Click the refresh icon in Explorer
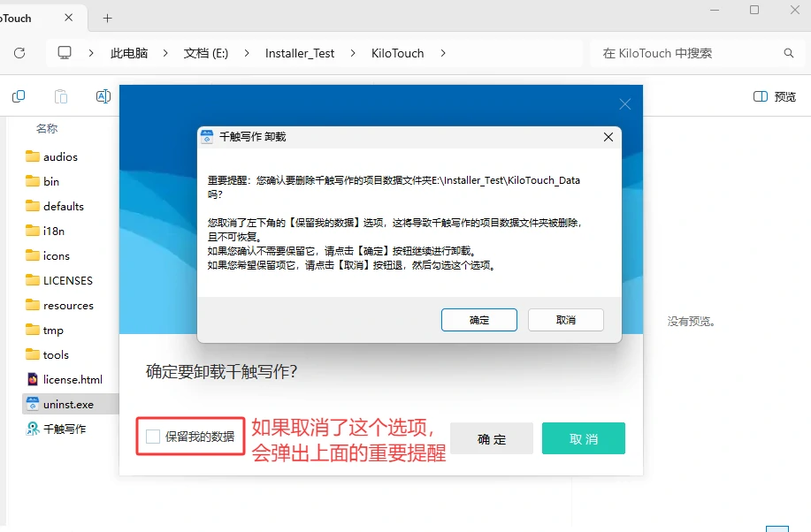 [x=19, y=53]
